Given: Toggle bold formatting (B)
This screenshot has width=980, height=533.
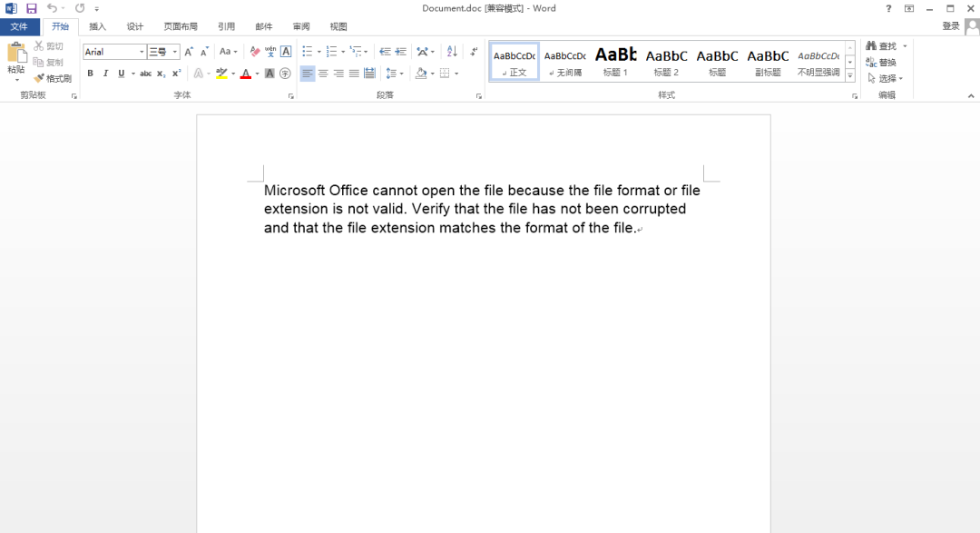Looking at the screenshot, I should (x=90, y=74).
